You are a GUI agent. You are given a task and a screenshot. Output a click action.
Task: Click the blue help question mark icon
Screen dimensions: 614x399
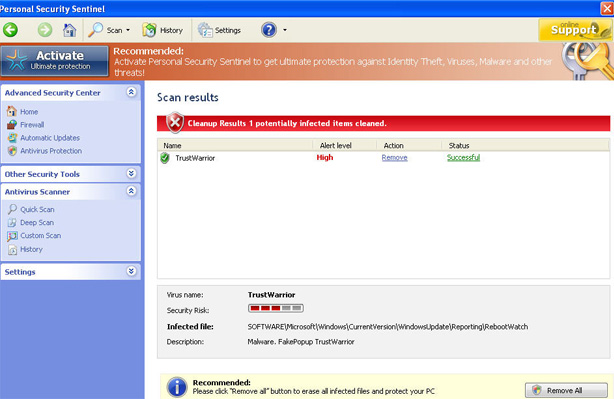click(x=269, y=30)
